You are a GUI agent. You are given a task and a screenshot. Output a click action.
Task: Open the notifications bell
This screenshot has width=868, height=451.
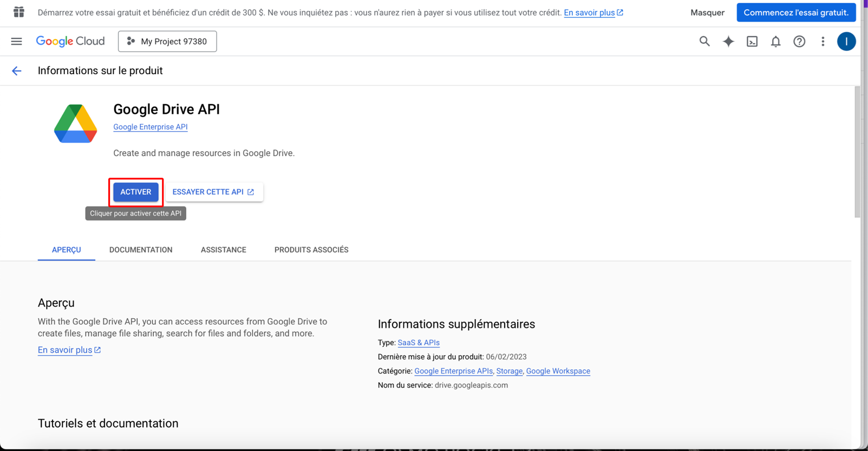click(x=775, y=41)
